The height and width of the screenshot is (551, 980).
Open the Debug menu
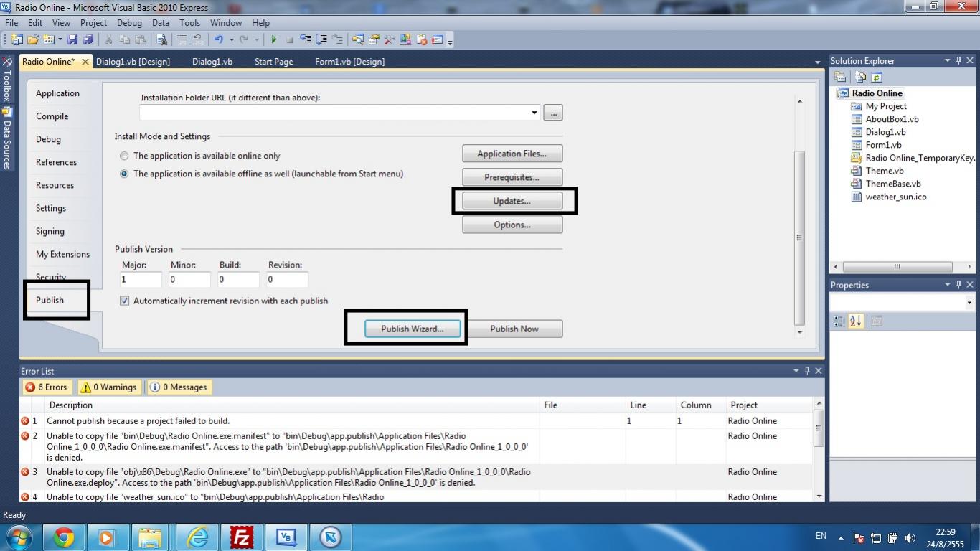click(x=129, y=23)
